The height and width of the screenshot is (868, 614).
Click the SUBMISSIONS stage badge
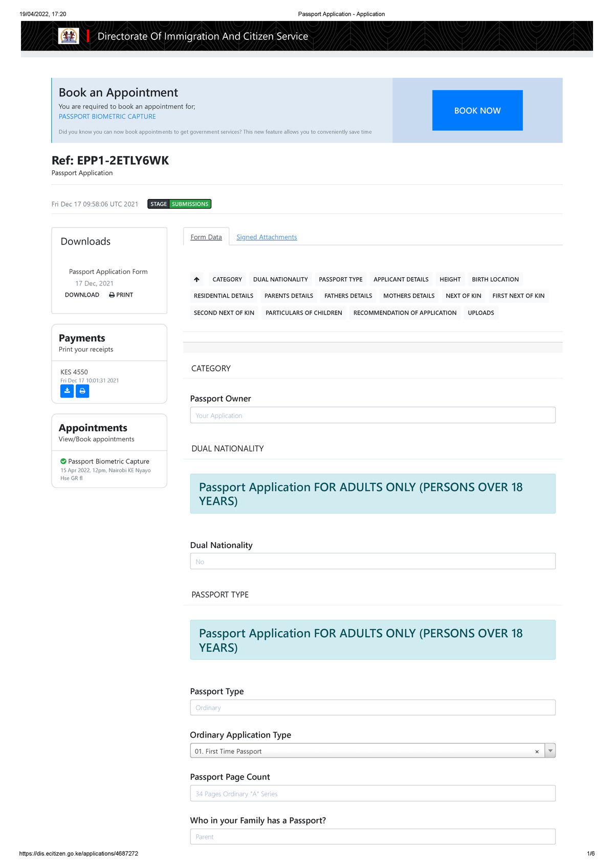tap(190, 204)
